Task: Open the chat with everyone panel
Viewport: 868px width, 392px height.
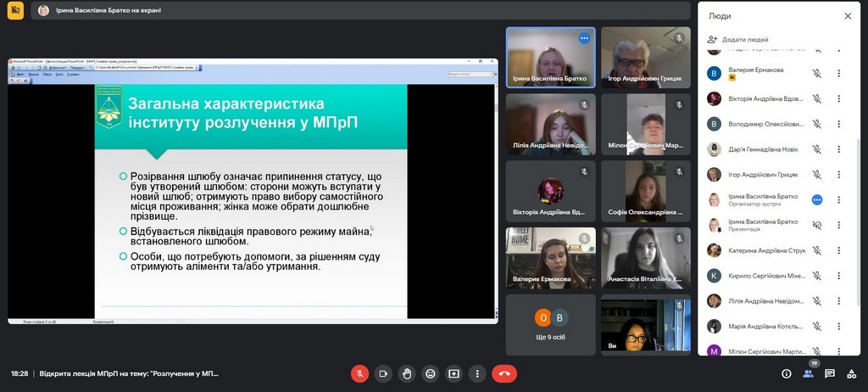Action: 830,373
